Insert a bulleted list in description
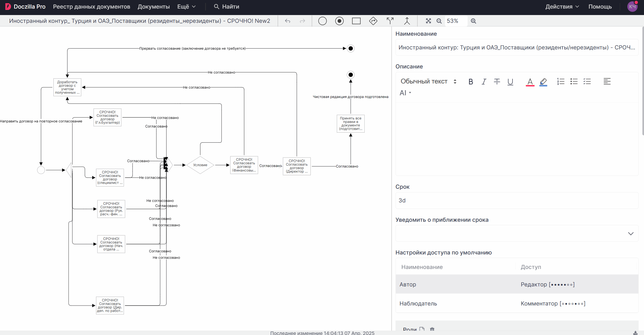Screen dimensions: 644x335 point(574,82)
